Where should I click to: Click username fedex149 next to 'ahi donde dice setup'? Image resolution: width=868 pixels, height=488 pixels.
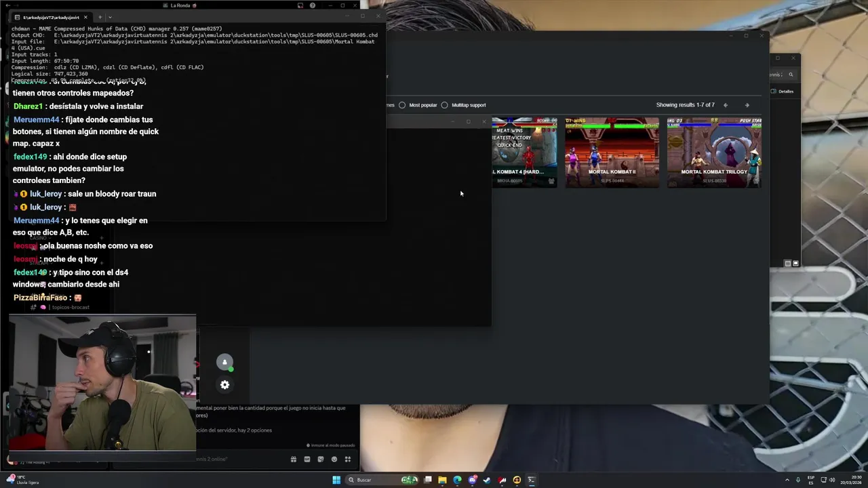(31, 157)
